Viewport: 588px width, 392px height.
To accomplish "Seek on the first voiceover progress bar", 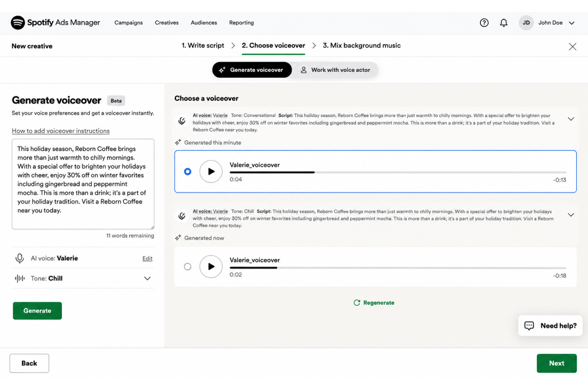I will tap(398, 172).
